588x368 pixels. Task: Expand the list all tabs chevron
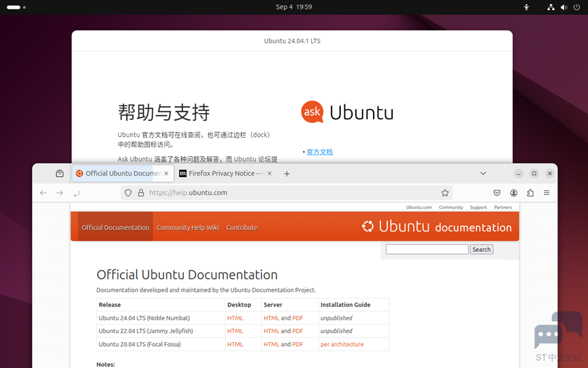pos(483,174)
